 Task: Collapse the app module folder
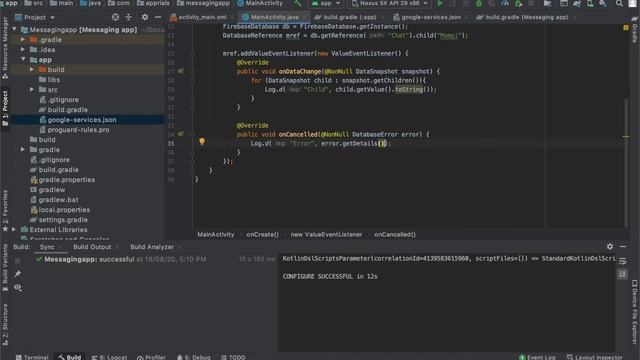pyautogui.click(x=23, y=60)
